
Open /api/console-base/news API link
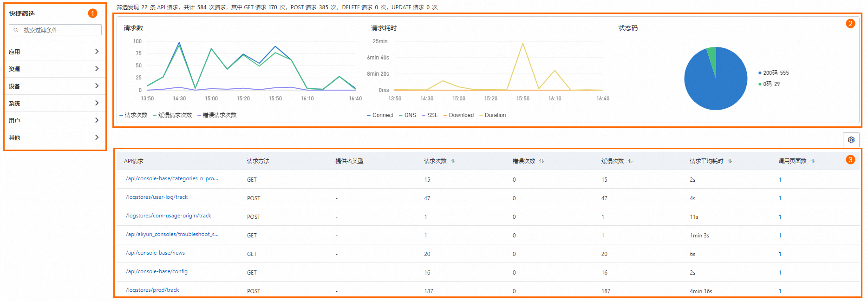[156, 253]
